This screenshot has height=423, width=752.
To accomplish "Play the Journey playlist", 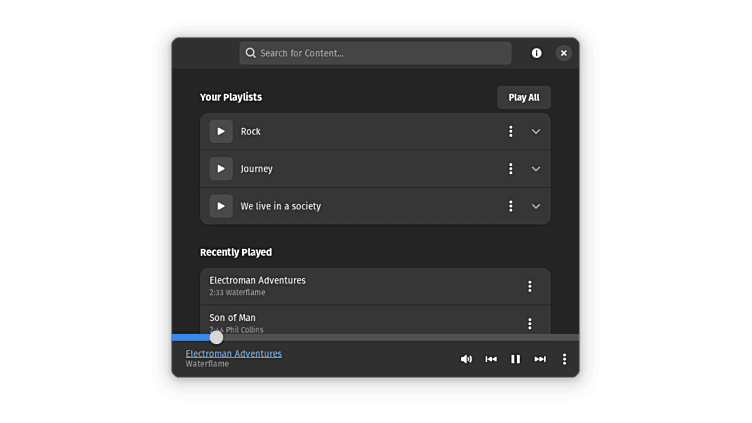I will 221,169.
